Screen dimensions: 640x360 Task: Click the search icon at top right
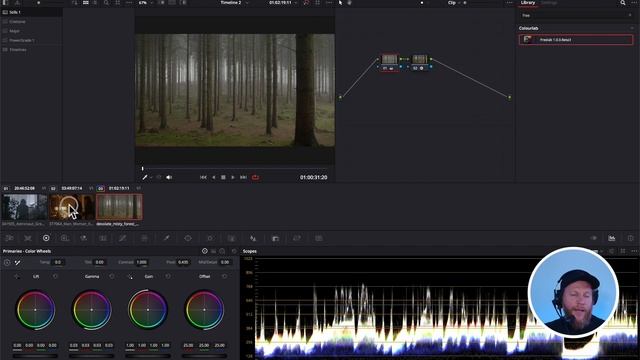point(623,3)
